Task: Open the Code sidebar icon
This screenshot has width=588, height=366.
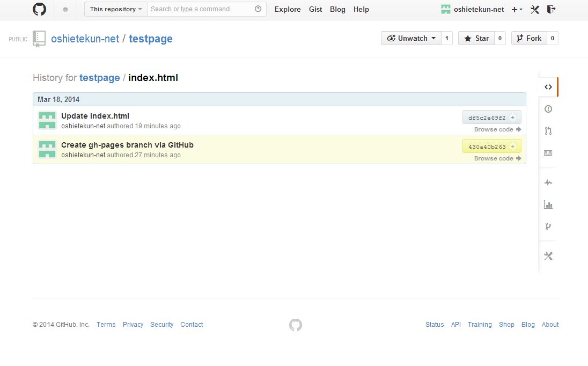Action: 548,87
